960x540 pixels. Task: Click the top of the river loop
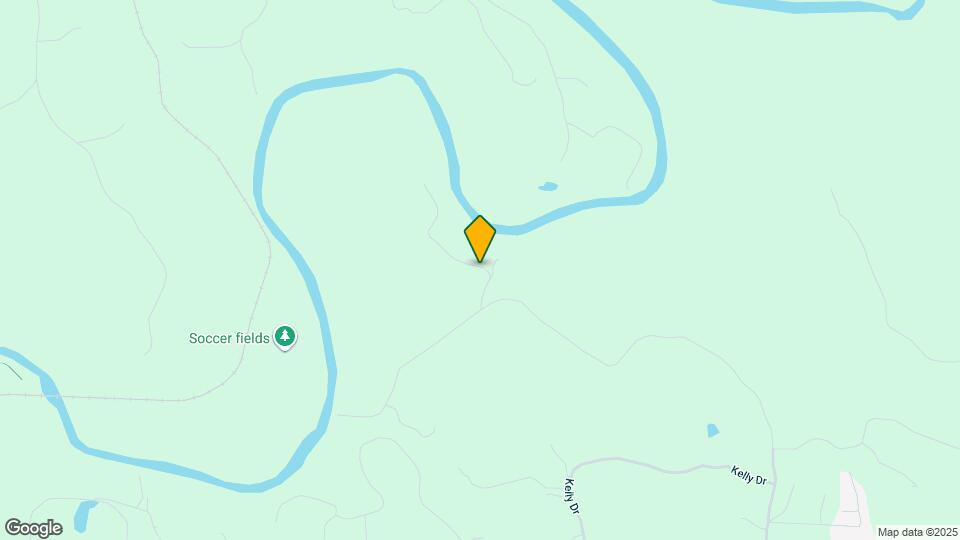tap(367, 78)
